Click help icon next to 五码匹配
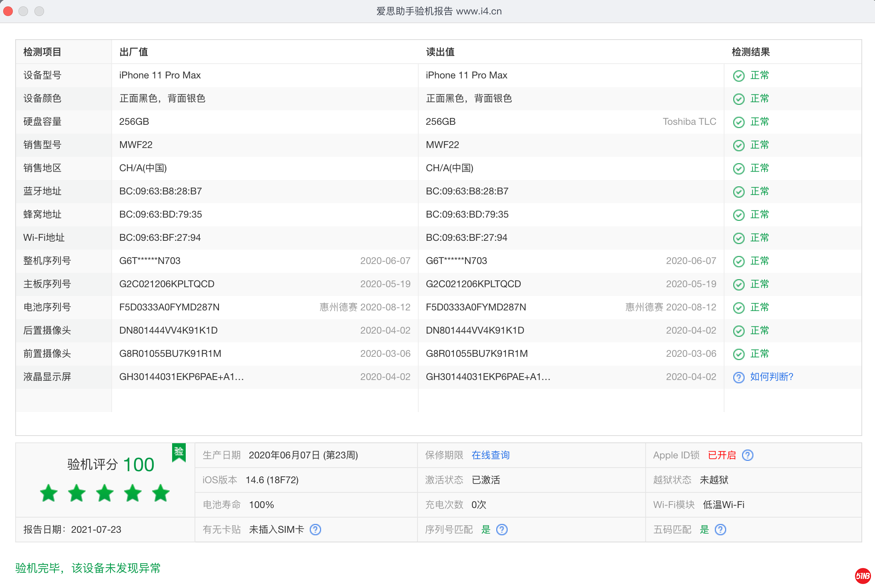 pyautogui.click(x=720, y=530)
